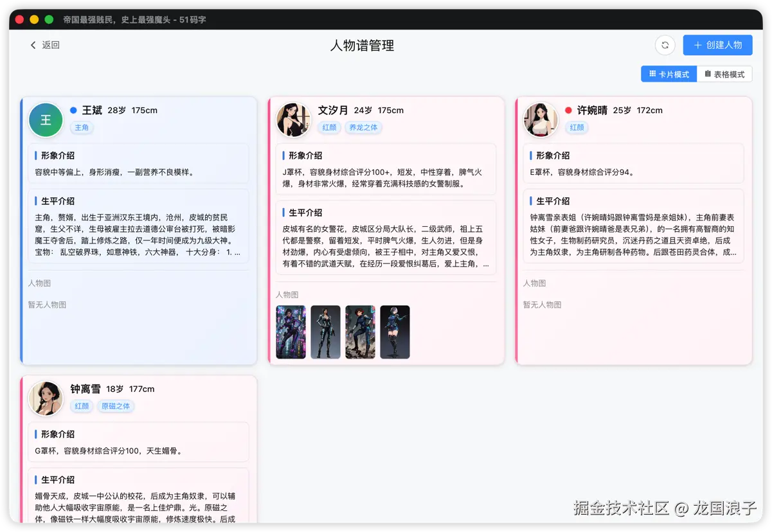772x532 pixels.
Task: Switch to 表格模式 view
Action: click(x=724, y=73)
